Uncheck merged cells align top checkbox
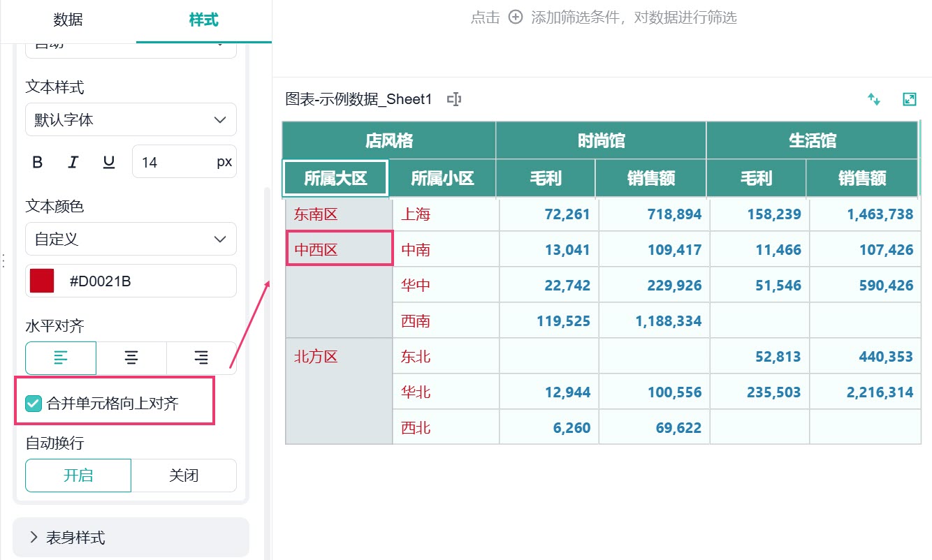The height and width of the screenshot is (560, 932). [33, 403]
